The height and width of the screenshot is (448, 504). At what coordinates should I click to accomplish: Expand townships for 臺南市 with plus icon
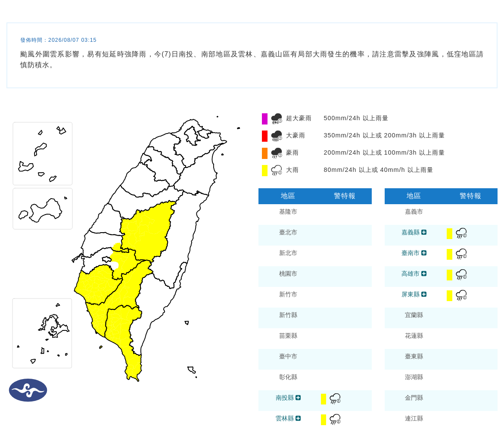424,253
